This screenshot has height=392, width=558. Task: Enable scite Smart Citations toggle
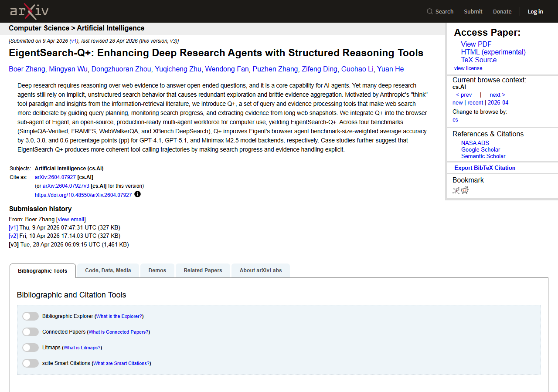[31, 363]
